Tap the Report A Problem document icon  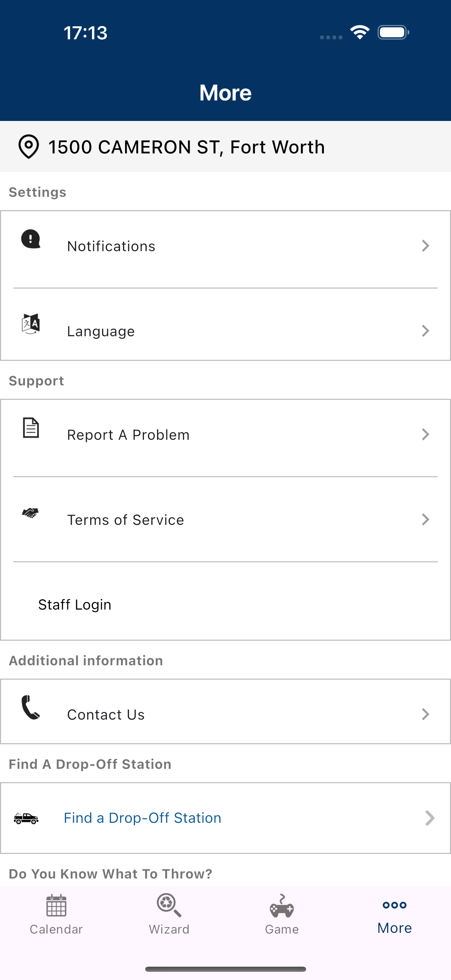click(31, 427)
